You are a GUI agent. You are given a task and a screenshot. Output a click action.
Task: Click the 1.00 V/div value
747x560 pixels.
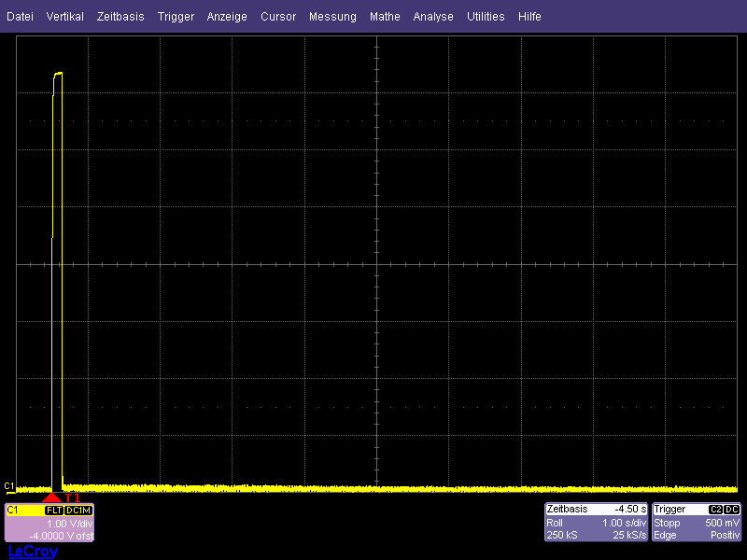click(x=69, y=524)
